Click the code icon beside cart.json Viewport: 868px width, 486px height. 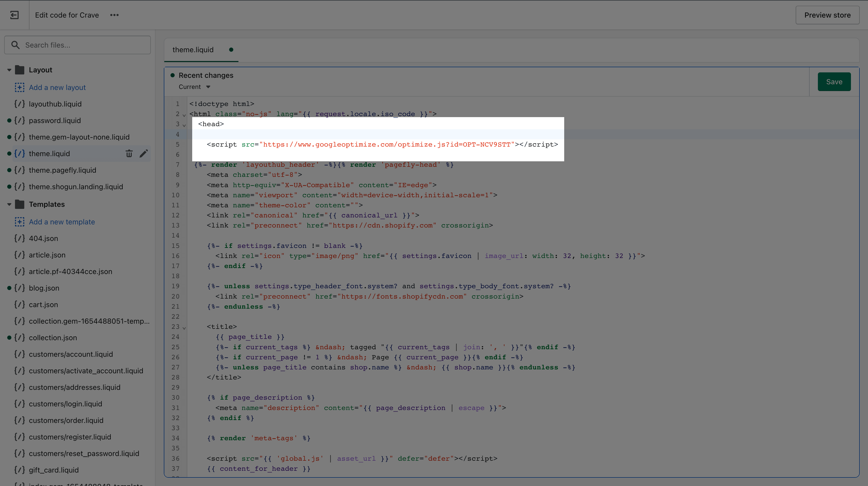[x=20, y=305]
